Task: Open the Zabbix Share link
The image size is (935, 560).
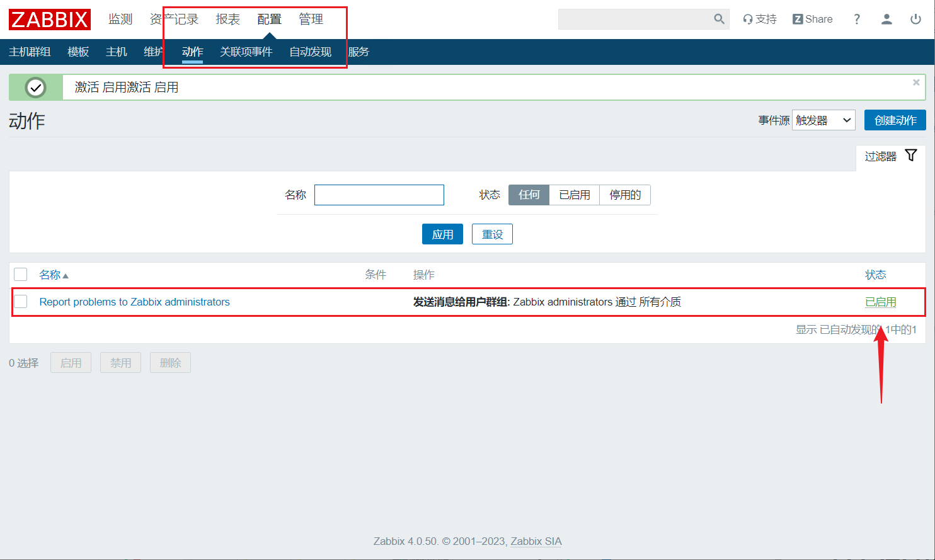Action: [x=812, y=19]
